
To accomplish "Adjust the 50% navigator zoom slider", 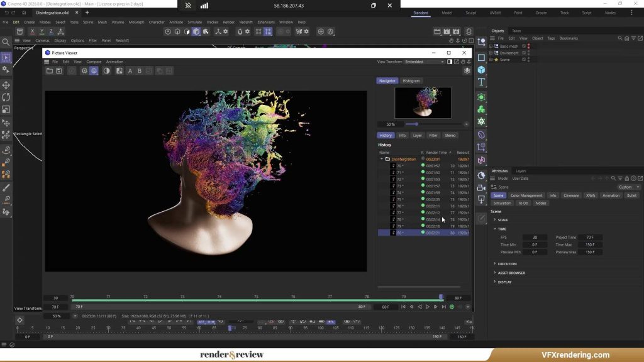I will [416, 124].
